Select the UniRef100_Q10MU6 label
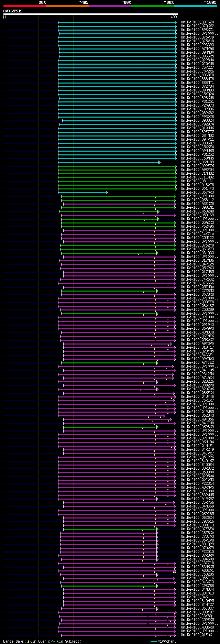Image resolution: width=220 pixels, height=644 pixels. click(197, 128)
